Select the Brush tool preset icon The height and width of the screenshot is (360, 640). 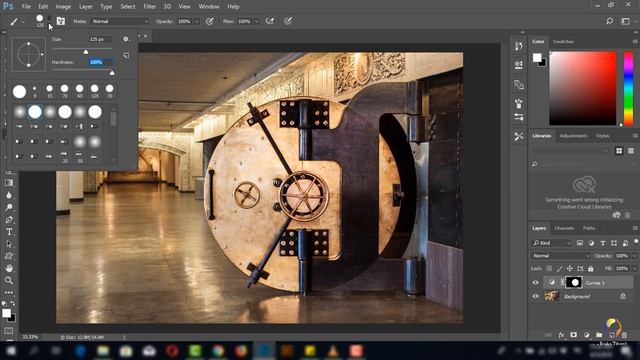pos(13,21)
